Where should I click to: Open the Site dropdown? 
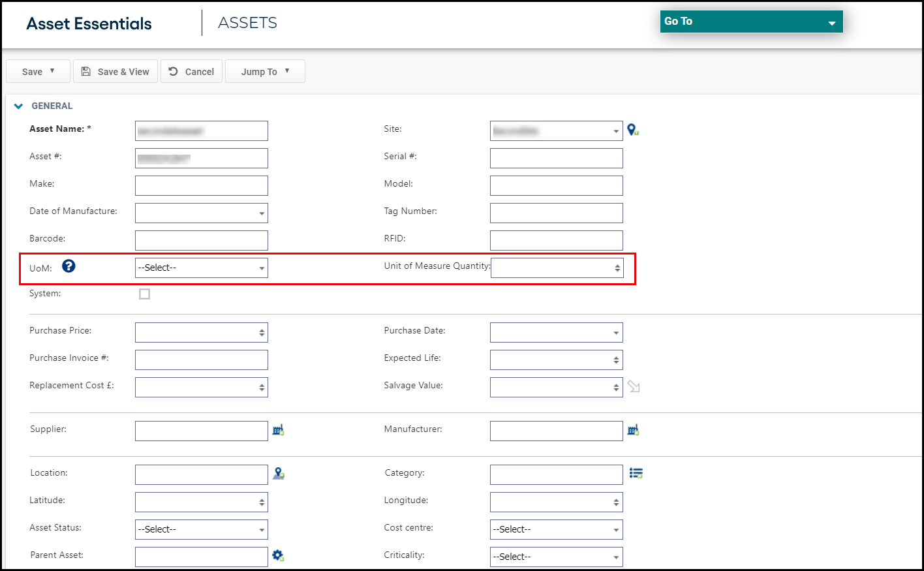[557, 131]
